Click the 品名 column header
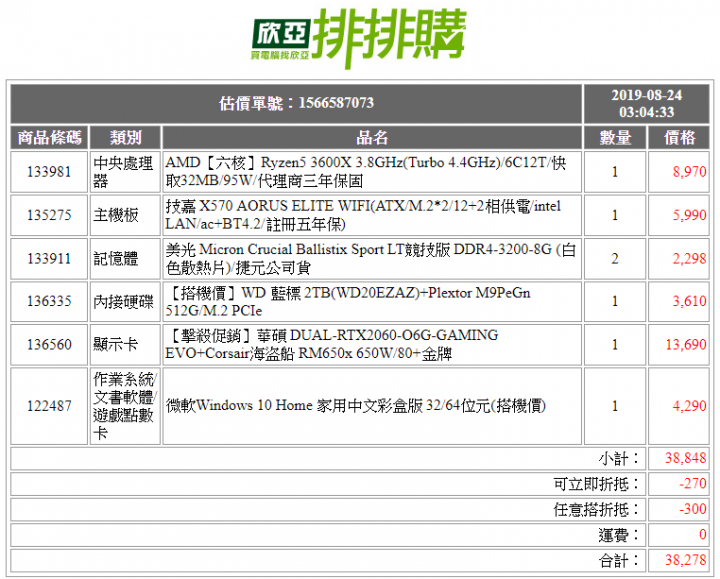This screenshot has height=579, width=720. 372,137
